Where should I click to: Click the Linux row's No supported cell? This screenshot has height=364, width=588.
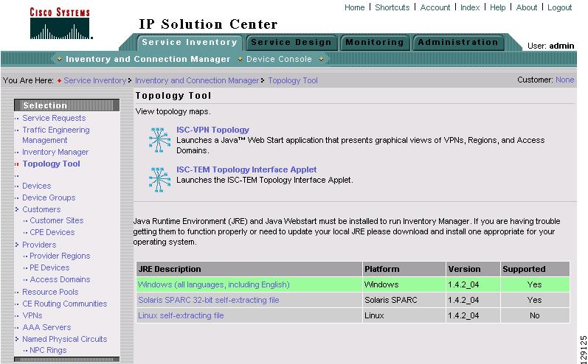pyautogui.click(x=535, y=315)
